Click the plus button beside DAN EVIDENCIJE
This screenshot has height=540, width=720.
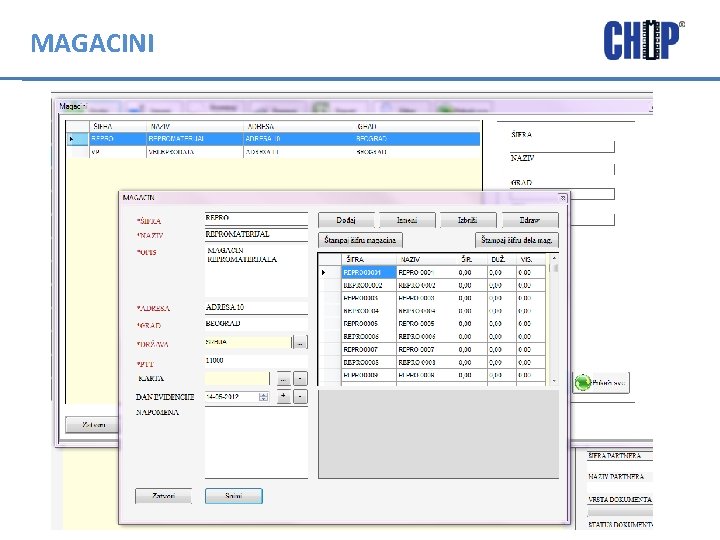point(284,396)
